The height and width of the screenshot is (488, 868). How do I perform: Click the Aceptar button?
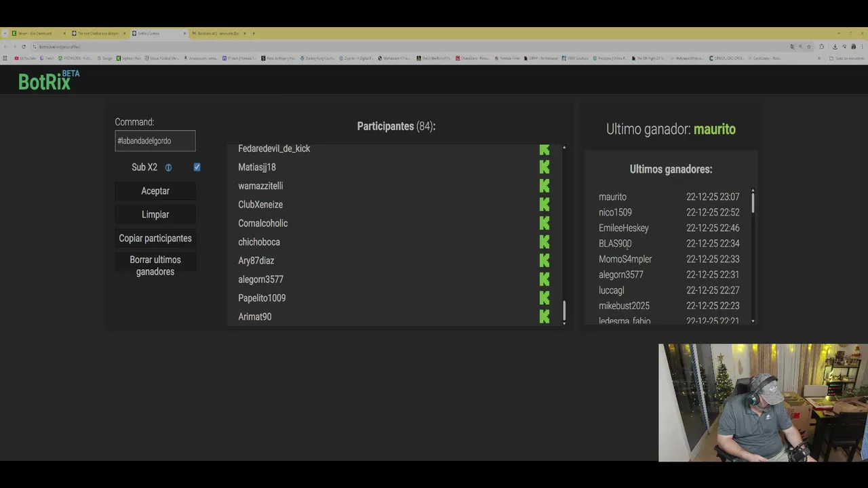[x=155, y=191]
